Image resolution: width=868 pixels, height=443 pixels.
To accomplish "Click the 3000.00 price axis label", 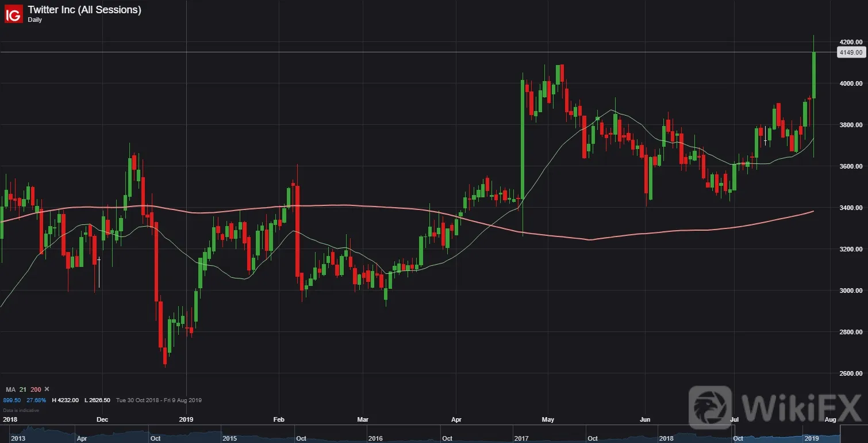I will tap(851, 291).
